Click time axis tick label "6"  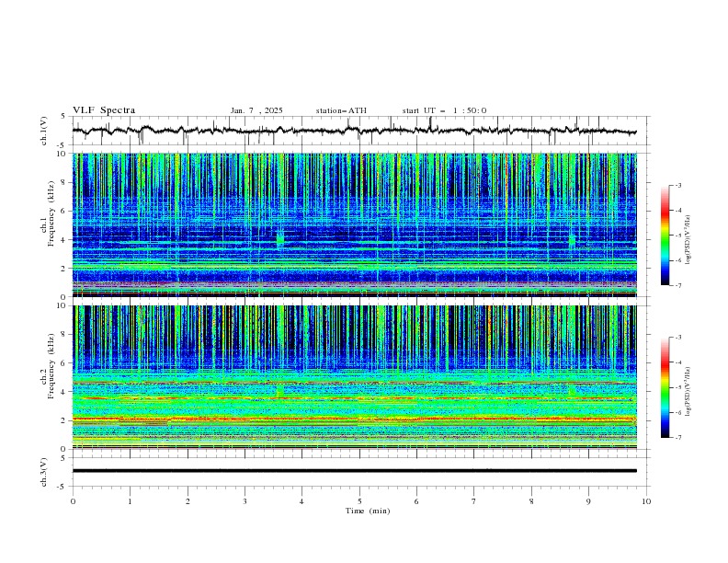coord(416,501)
